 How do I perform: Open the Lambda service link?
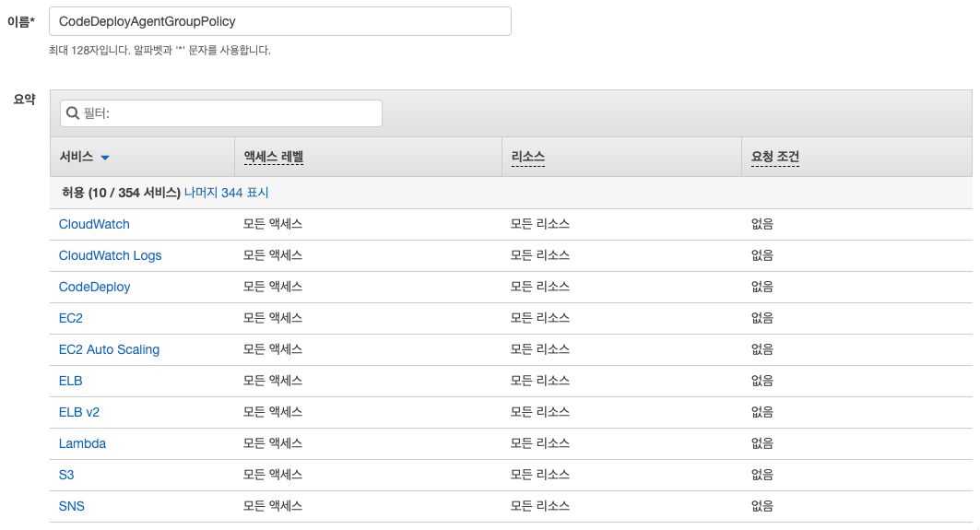pos(82,443)
